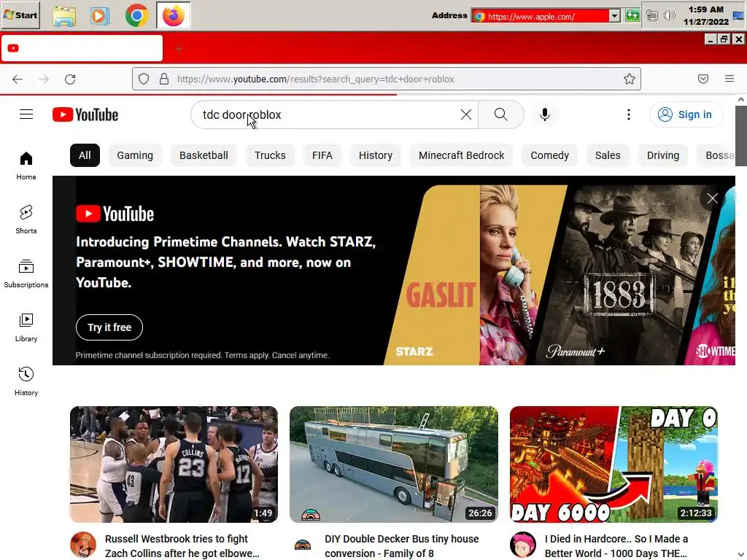Open DIY Double Decker Bus title link

tap(402, 545)
